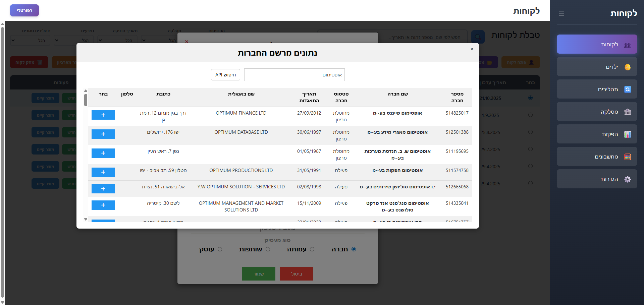Click the dialog table scrollbar thumb

coord(86,100)
